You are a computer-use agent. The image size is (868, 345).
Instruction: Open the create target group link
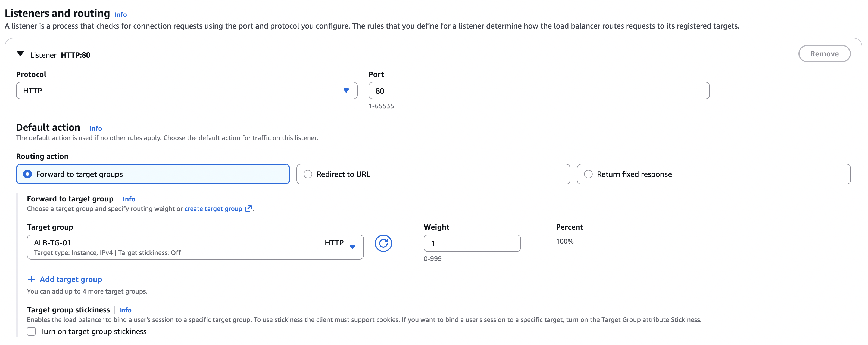pos(213,209)
